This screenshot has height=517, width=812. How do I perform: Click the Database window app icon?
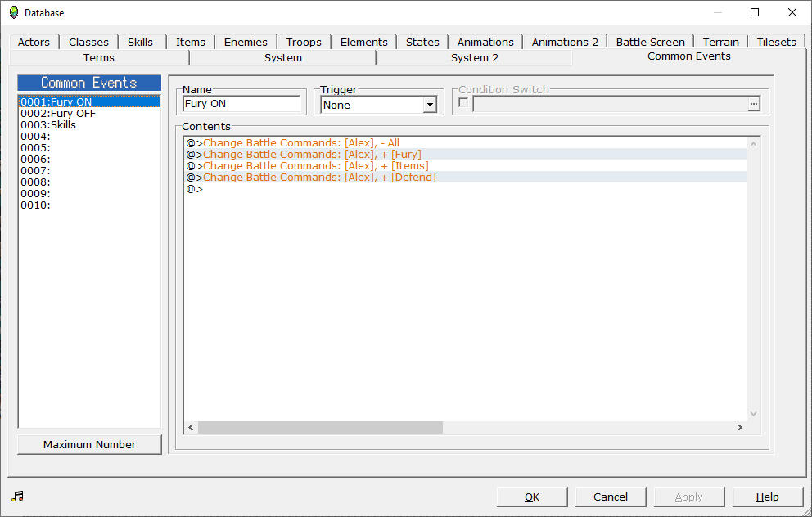click(14, 12)
